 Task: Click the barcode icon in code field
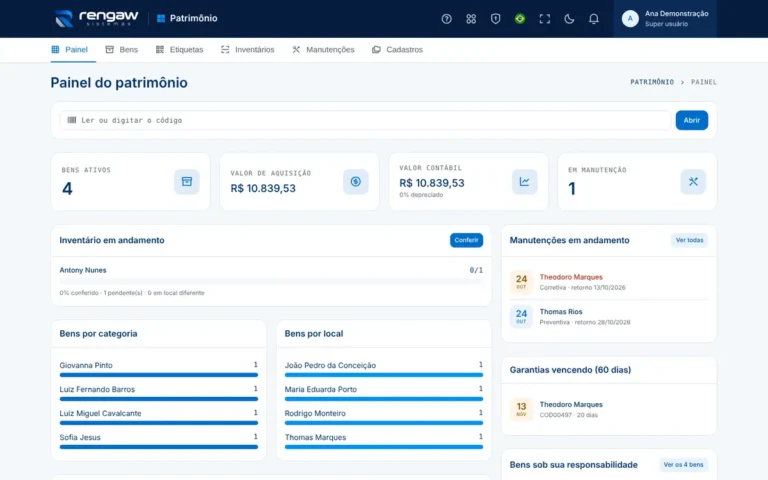[72, 120]
